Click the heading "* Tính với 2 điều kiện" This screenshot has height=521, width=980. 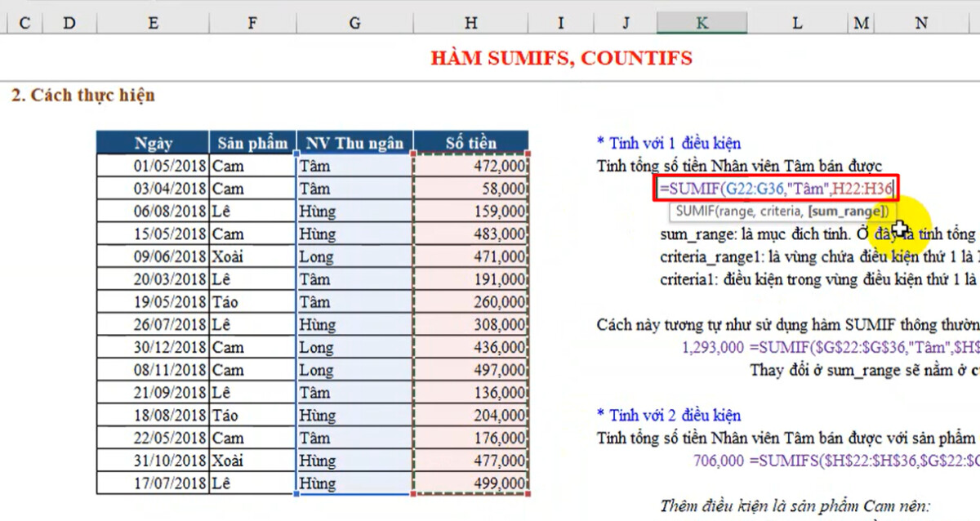click(x=669, y=415)
